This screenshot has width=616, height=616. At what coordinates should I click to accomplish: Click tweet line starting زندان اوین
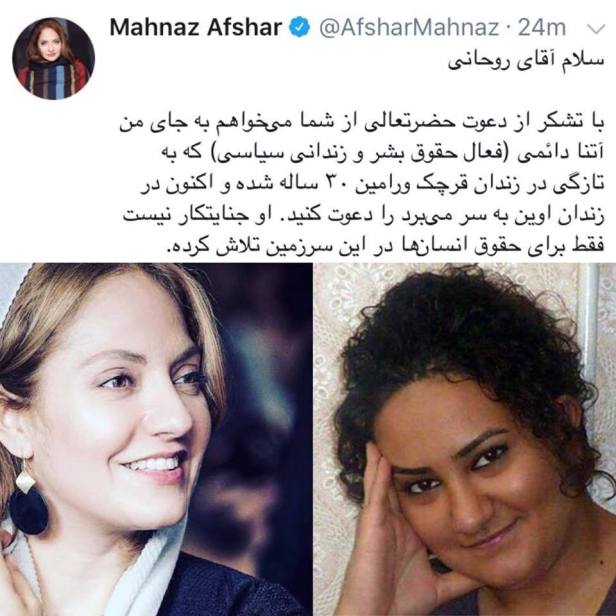[363, 216]
